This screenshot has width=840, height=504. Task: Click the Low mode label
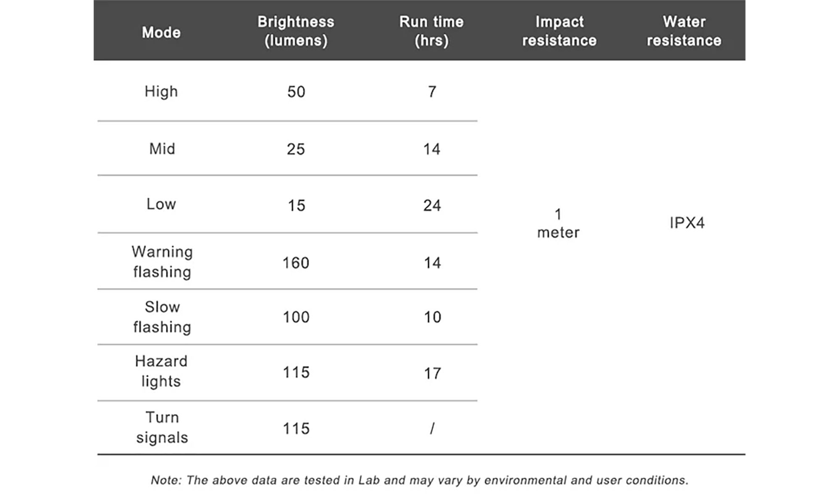coord(161,204)
